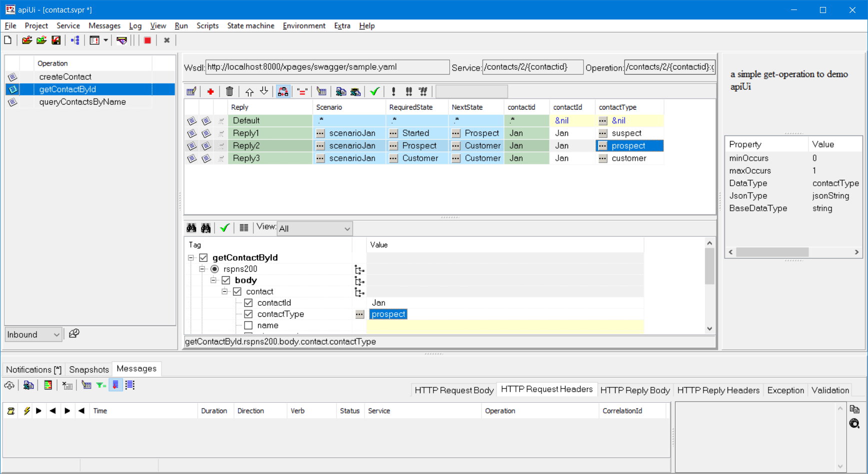The height and width of the screenshot is (474, 868).
Task: Collapse the body tree node
Action: click(x=213, y=280)
